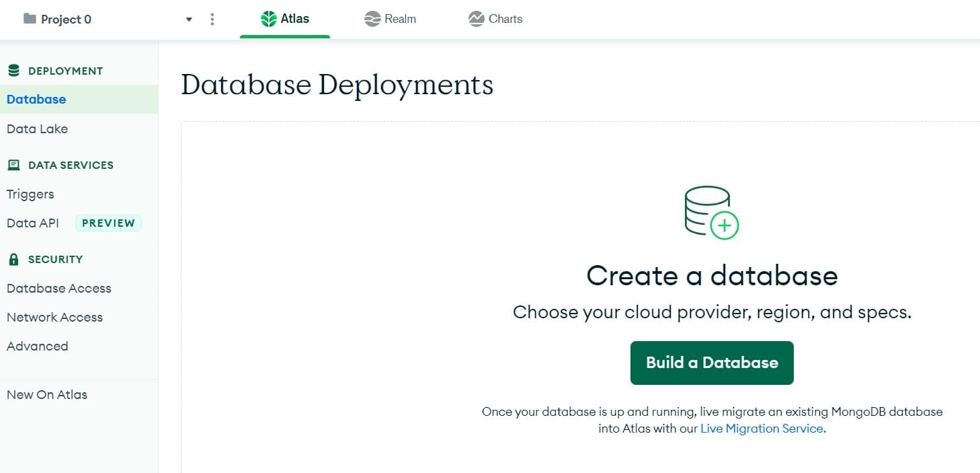Click the Realm icon

(372, 19)
